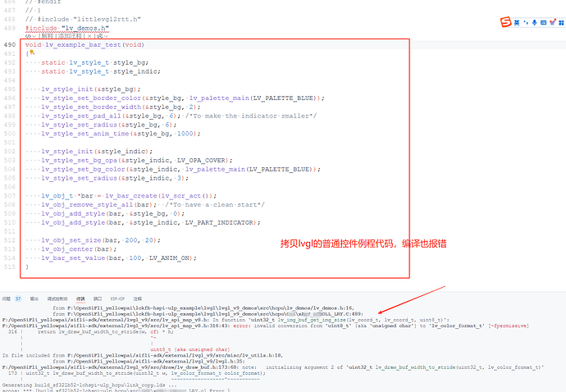Switch to the 问题 tab

[x=7, y=299]
